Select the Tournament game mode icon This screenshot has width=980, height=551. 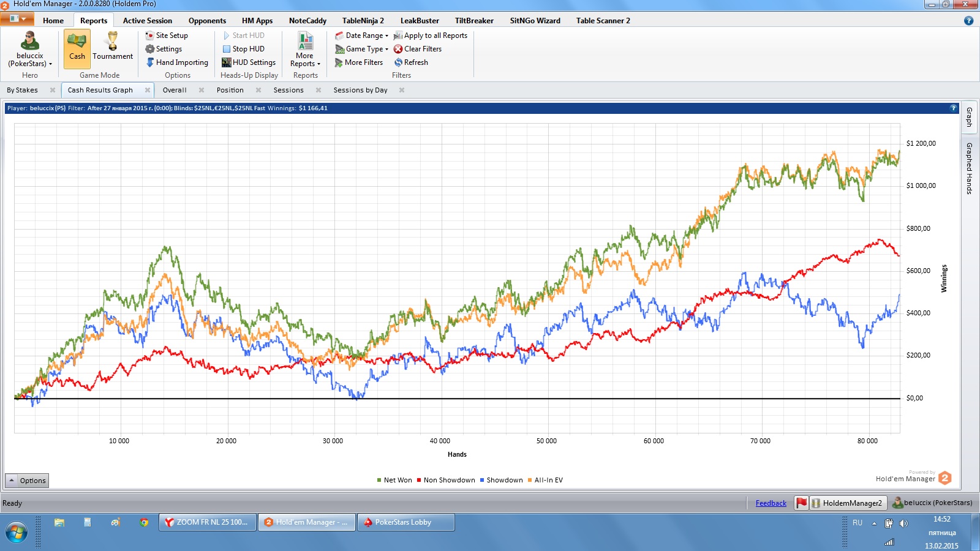click(113, 49)
